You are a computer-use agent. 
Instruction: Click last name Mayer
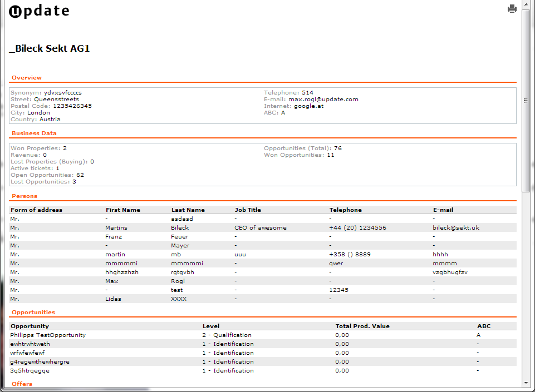180,245
